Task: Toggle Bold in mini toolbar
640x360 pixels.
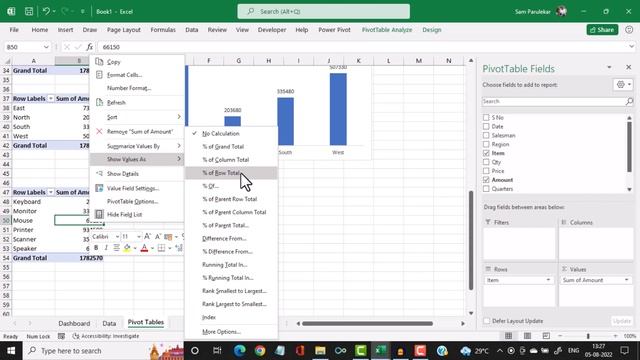Action: tap(96, 248)
